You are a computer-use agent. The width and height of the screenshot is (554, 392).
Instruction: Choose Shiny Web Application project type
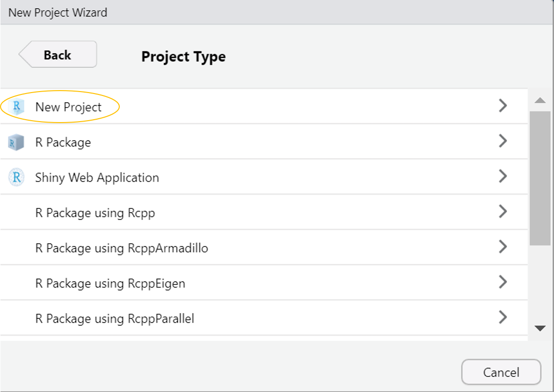click(x=97, y=178)
